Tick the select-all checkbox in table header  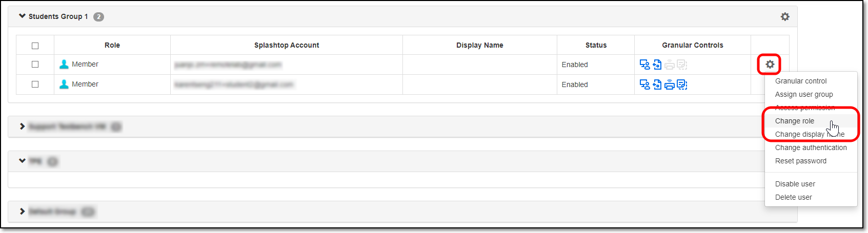[35, 46]
